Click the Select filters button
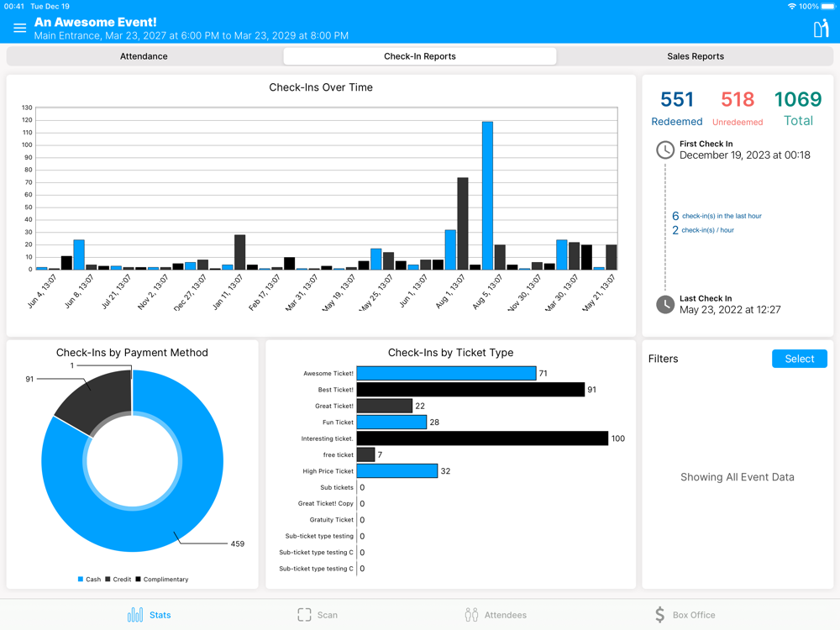Image resolution: width=840 pixels, height=630 pixels. tap(800, 359)
